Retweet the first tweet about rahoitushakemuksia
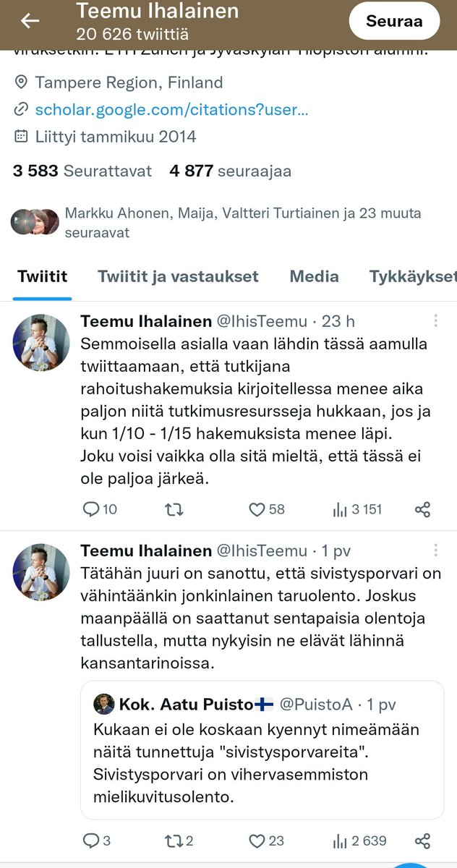Screen dimensions: 457x868 174,509
